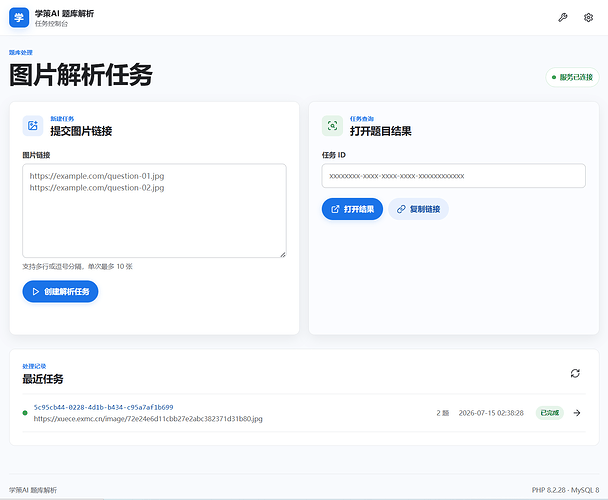Click the 新建任务 small label

[62, 119]
